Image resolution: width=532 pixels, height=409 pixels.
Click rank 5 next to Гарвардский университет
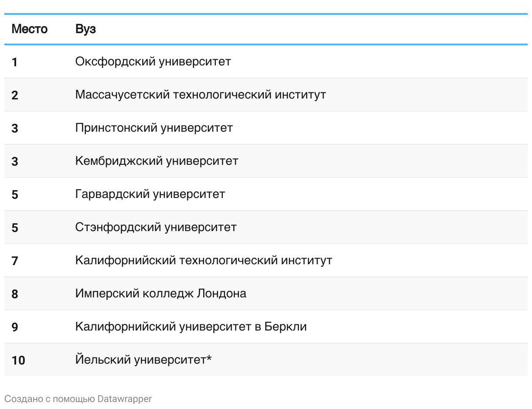pos(15,195)
